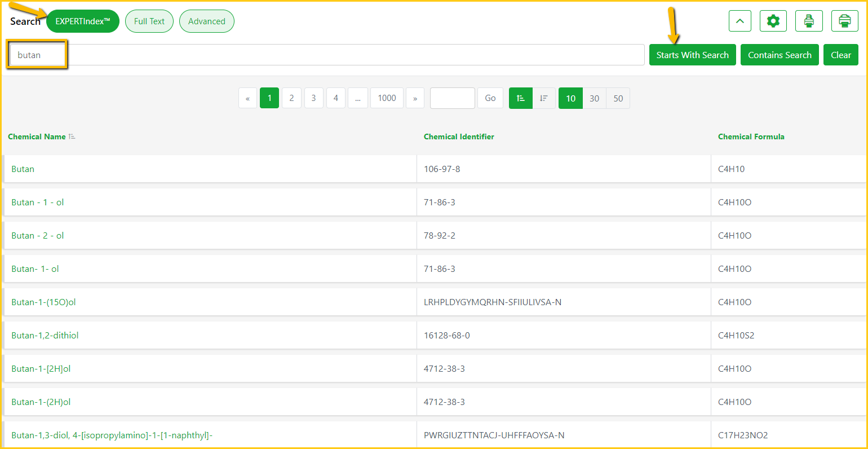Expand the ellipsis page range
This screenshot has height=449, width=868.
coord(357,98)
